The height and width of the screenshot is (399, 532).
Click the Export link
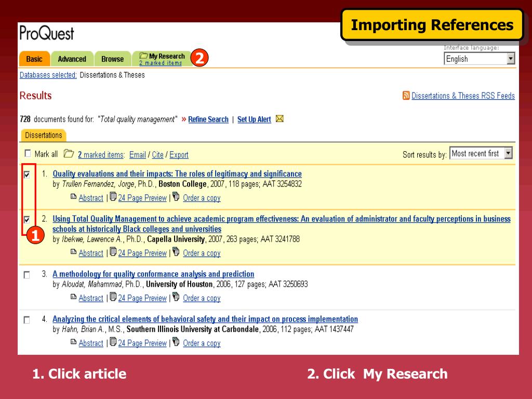179,155
